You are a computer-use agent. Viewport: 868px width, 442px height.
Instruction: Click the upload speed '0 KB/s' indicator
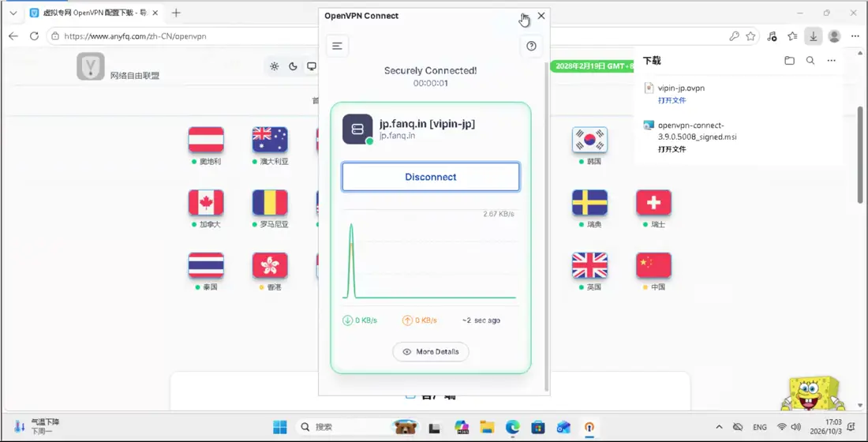tap(420, 320)
